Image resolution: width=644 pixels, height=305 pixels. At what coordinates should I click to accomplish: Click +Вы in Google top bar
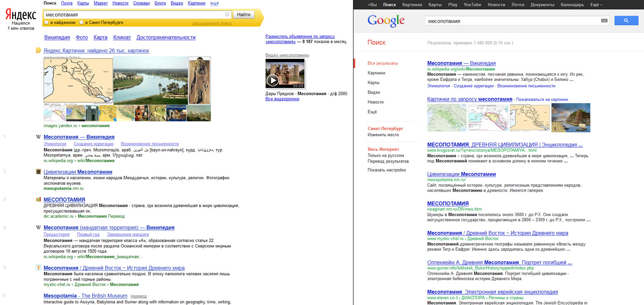(372, 5)
